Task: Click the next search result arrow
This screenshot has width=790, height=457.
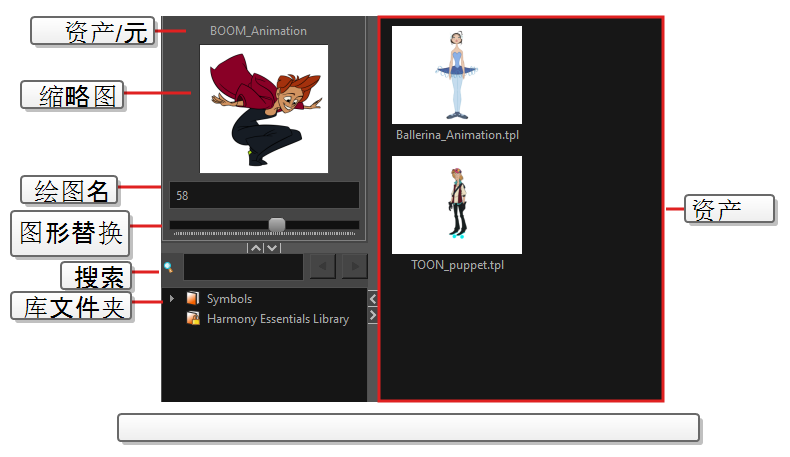Action: [x=354, y=266]
